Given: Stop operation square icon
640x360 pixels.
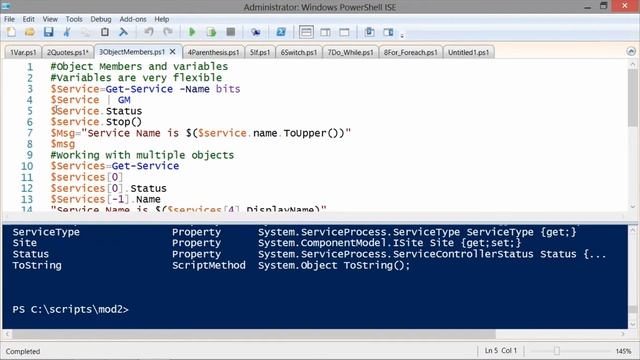Looking at the screenshot, I should [231, 32].
